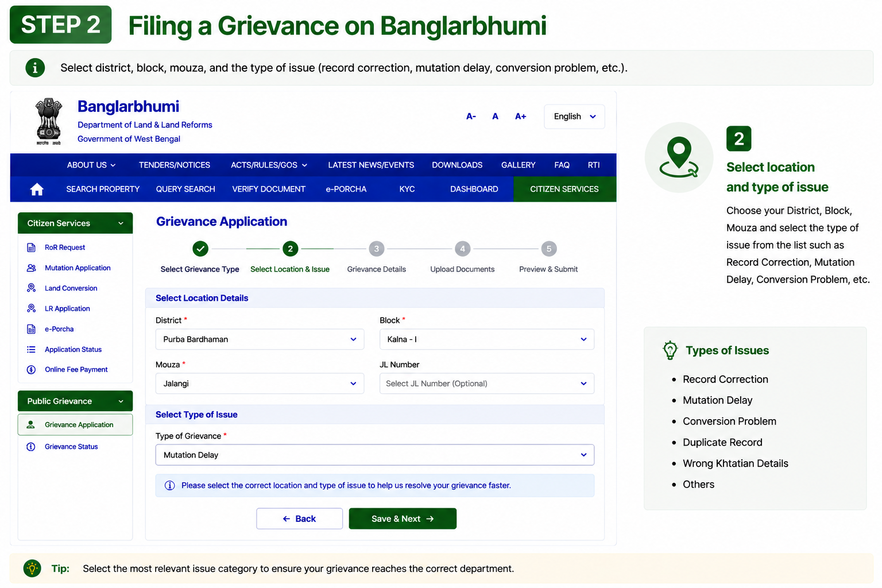Open FAQ menu item

[x=562, y=165]
